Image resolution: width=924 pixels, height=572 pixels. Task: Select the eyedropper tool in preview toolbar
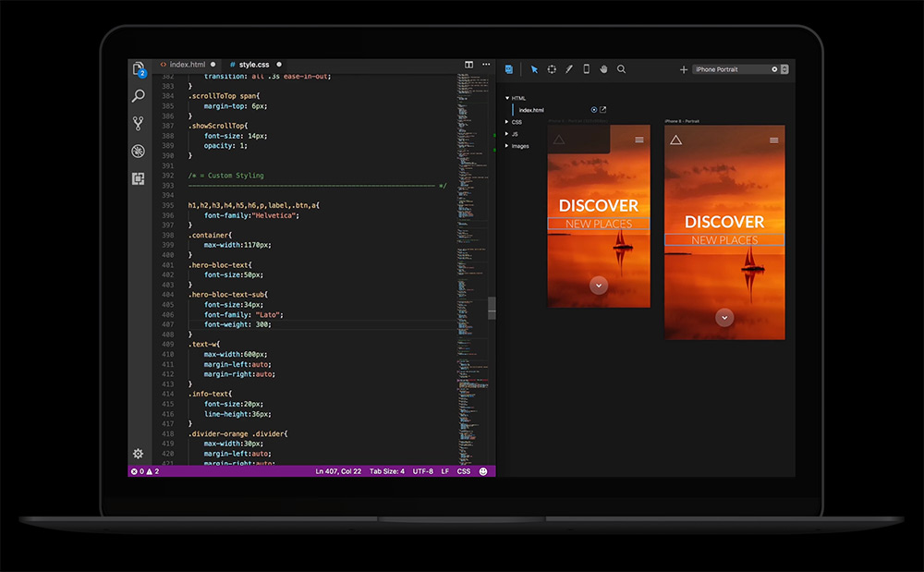[569, 69]
